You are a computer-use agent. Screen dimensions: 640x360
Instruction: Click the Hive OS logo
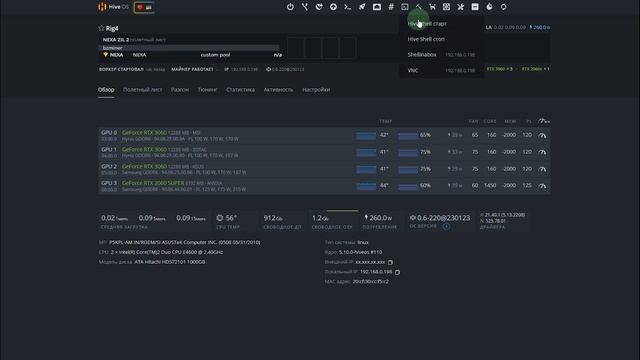pos(113,7)
